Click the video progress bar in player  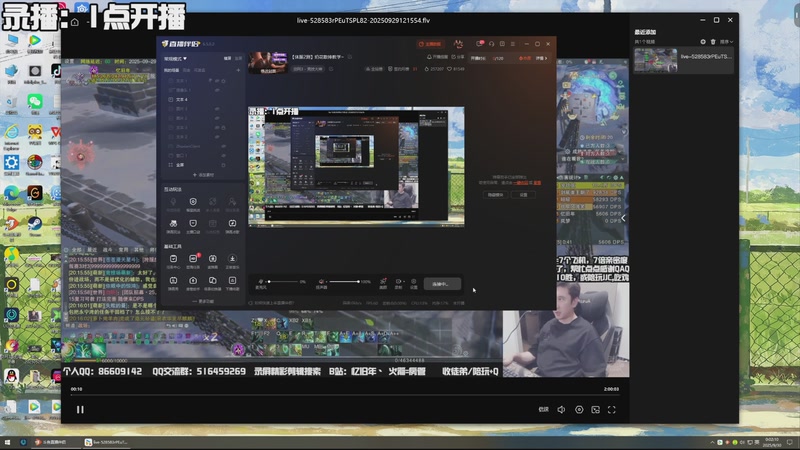click(x=344, y=395)
